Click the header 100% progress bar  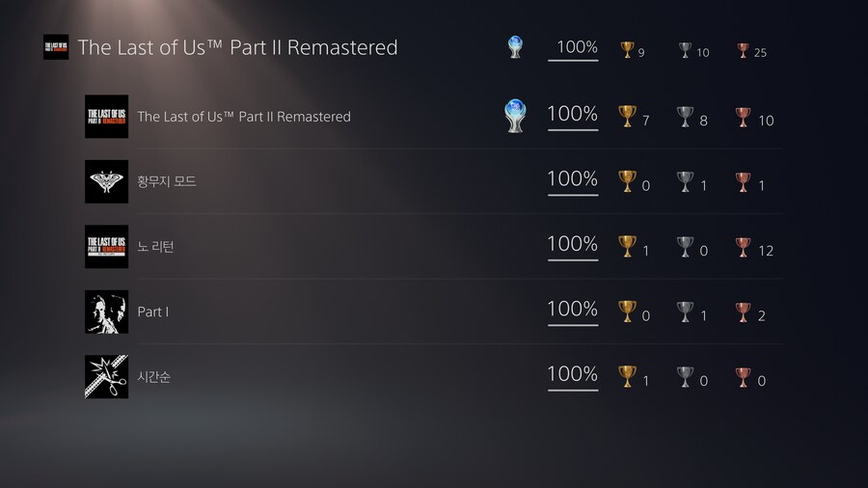point(573,60)
